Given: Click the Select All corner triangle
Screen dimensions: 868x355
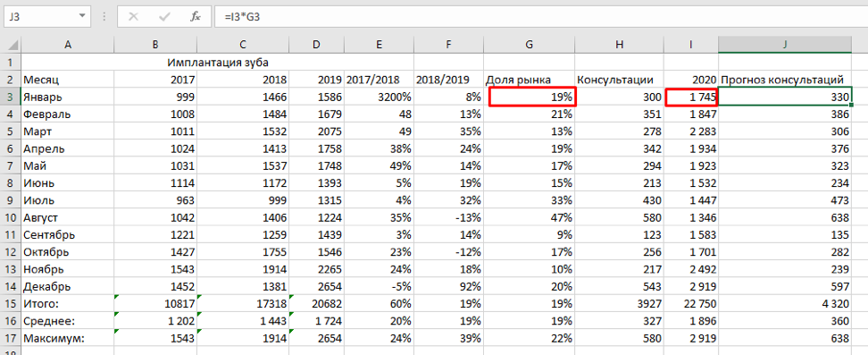Looking at the screenshot, I should tap(12, 45).
